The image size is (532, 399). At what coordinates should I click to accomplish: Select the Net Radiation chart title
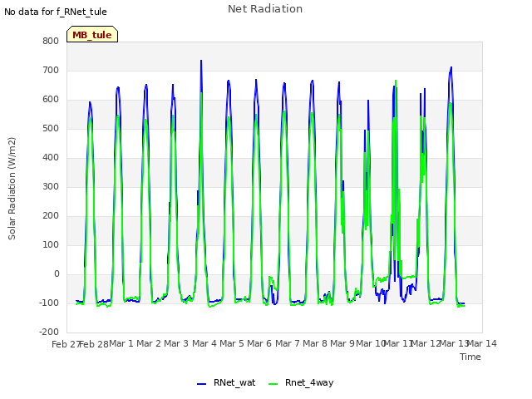(265, 9)
